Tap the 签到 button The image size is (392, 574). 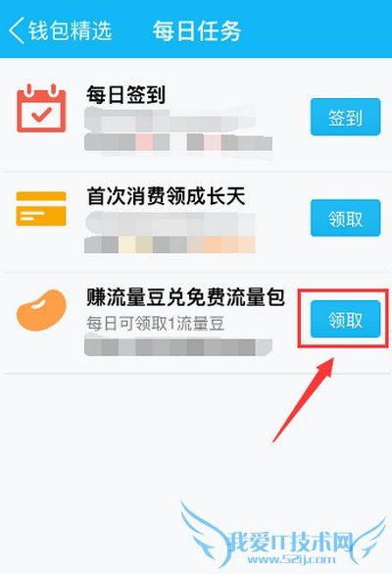345,117
